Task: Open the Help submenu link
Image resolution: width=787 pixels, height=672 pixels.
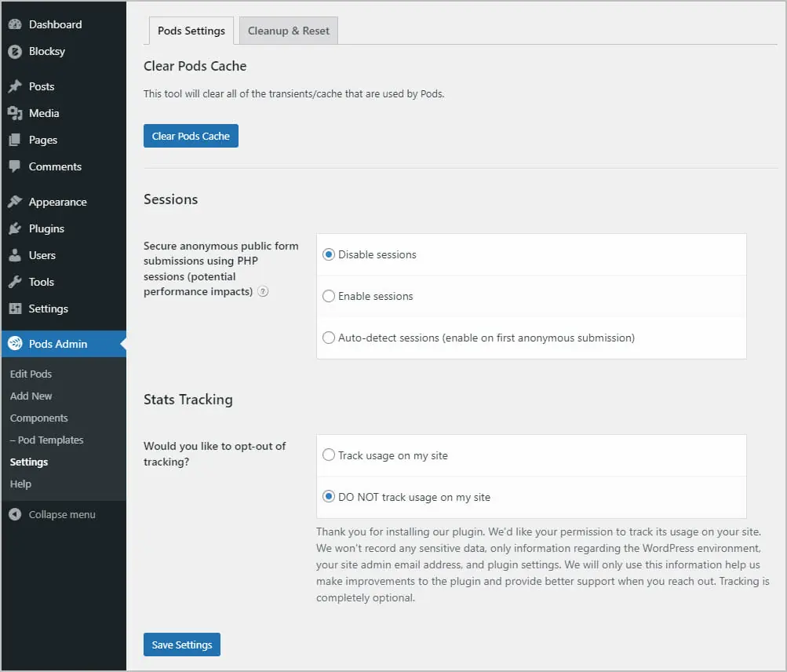Action: coord(20,484)
